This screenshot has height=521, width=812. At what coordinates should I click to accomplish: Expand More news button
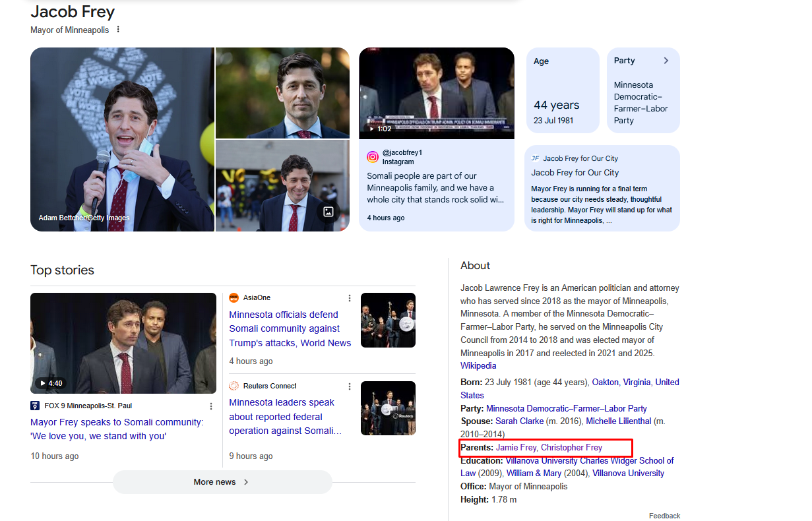pyautogui.click(x=222, y=482)
